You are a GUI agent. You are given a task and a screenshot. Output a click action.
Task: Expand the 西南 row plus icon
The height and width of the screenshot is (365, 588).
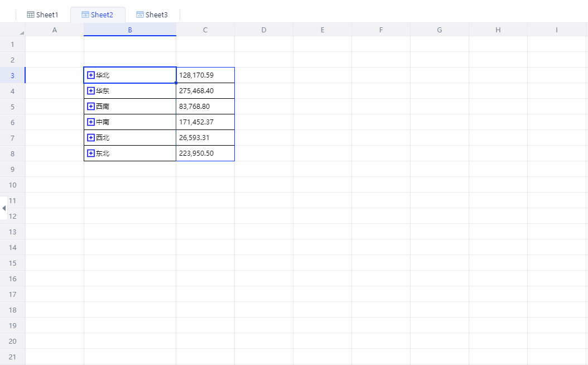tap(91, 107)
